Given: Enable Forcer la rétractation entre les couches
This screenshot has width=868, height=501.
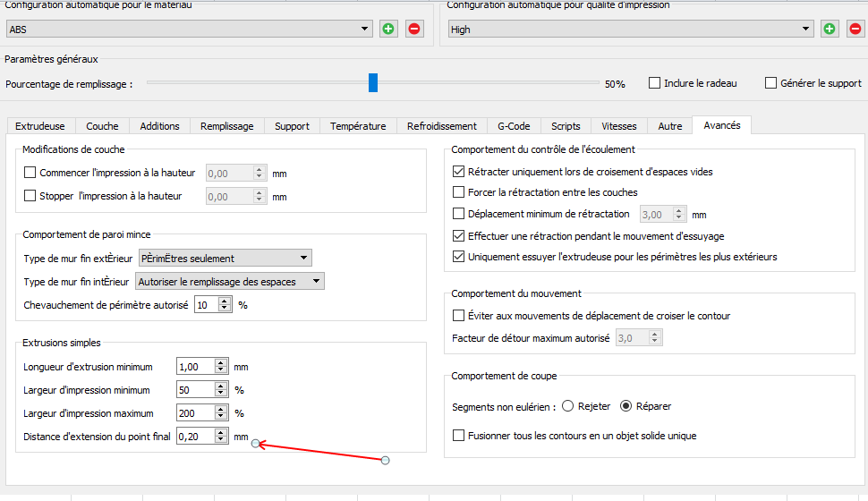Looking at the screenshot, I should [x=458, y=192].
